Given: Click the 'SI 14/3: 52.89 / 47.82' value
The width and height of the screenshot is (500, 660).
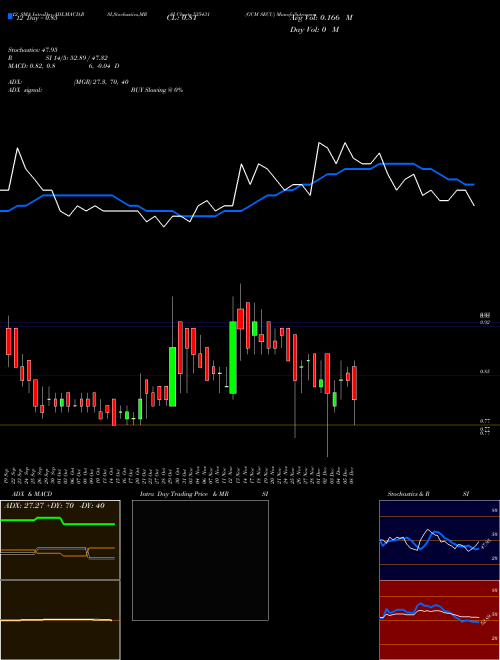Looking at the screenshot, I should (77, 58).
